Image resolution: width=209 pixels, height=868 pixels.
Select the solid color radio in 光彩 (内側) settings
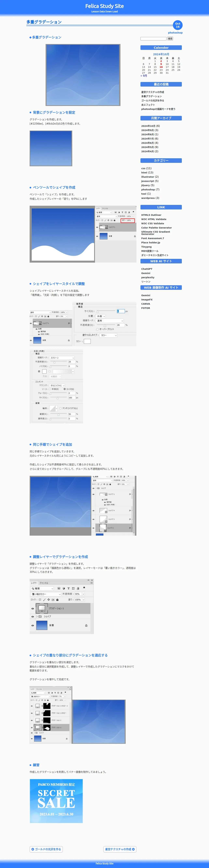pos(39,371)
